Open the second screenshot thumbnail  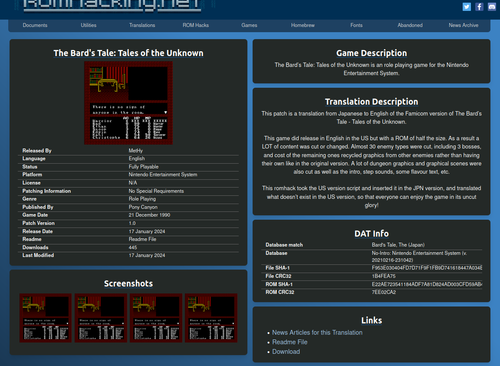point(101,318)
